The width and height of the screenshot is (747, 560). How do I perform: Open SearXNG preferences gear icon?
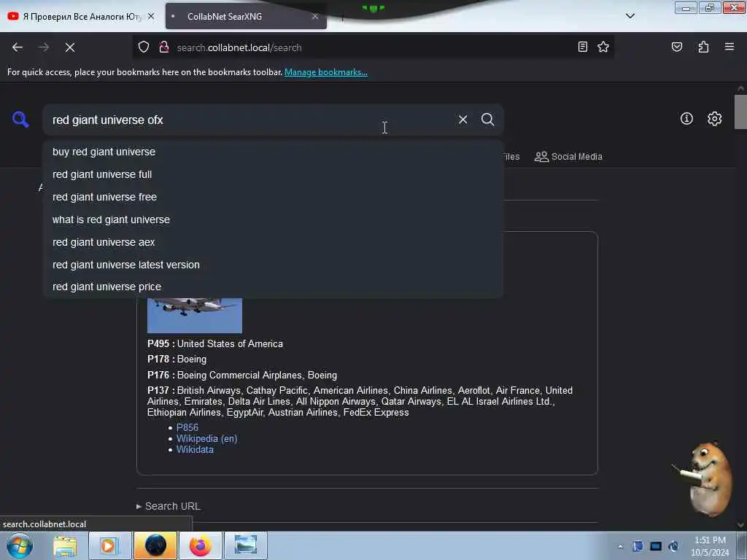point(714,119)
